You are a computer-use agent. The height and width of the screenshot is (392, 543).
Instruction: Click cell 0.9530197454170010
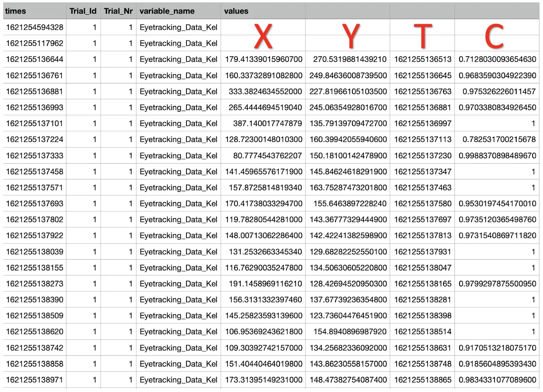[x=497, y=204]
